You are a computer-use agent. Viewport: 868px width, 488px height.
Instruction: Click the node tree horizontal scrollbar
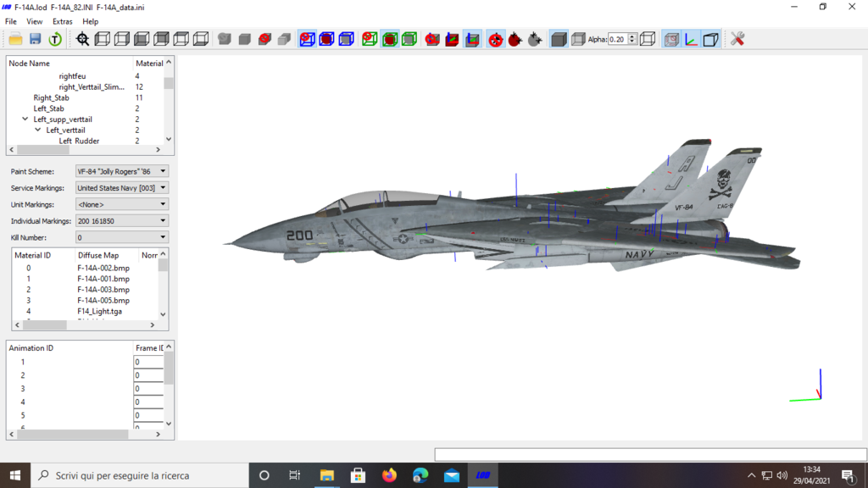[85, 150]
